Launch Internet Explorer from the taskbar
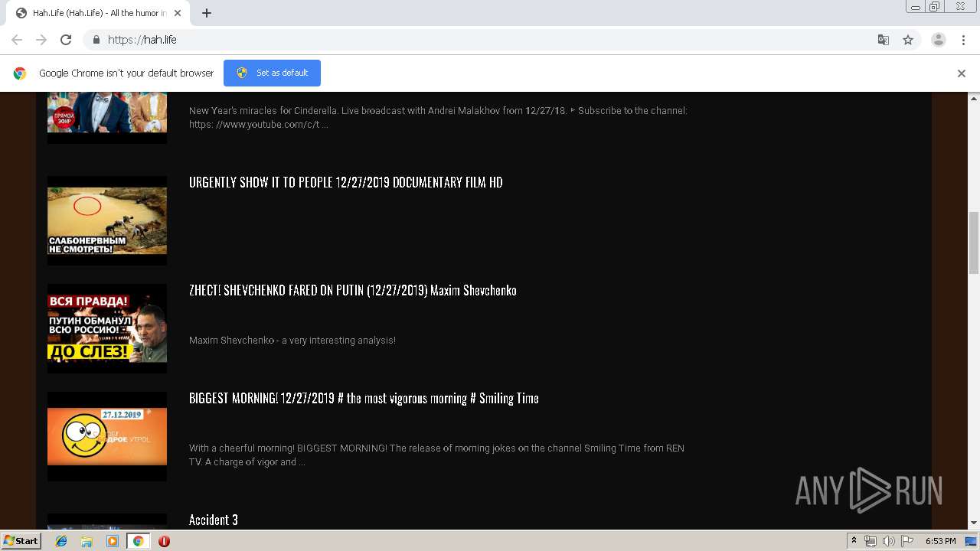Viewport: 980px width, 551px height. click(x=61, y=541)
